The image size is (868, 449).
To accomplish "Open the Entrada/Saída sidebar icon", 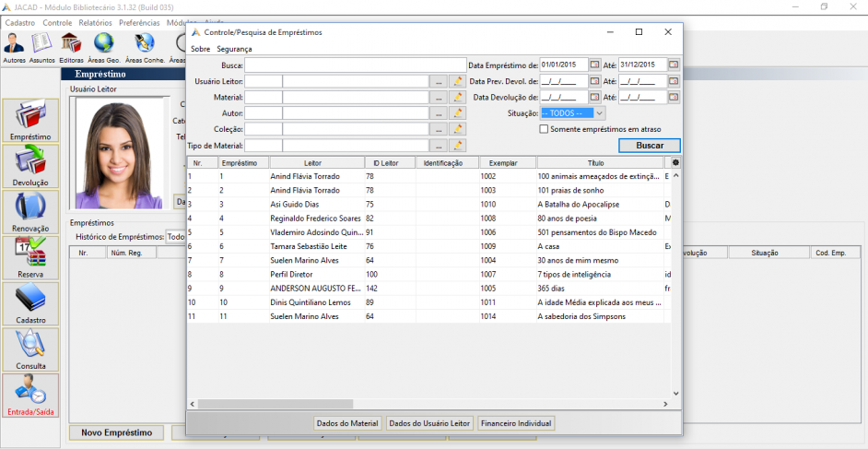I will coord(30,395).
